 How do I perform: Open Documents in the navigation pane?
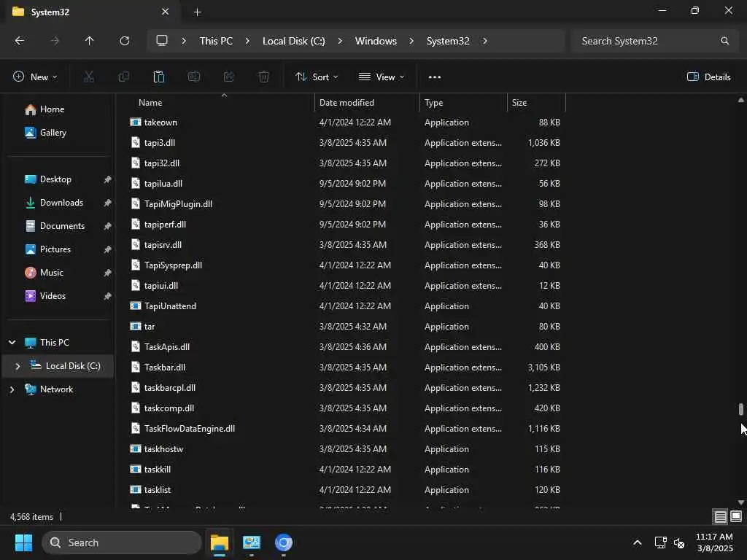54,226
